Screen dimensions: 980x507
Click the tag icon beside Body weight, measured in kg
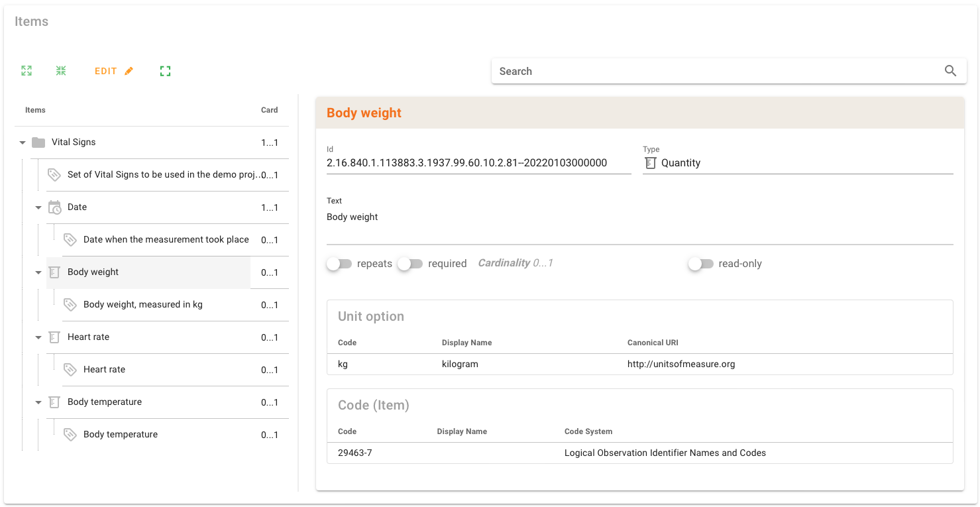click(x=70, y=305)
